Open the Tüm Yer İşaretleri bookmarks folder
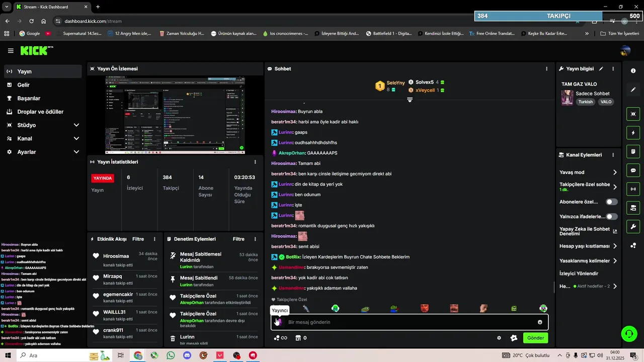644x362 pixels. point(619,34)
